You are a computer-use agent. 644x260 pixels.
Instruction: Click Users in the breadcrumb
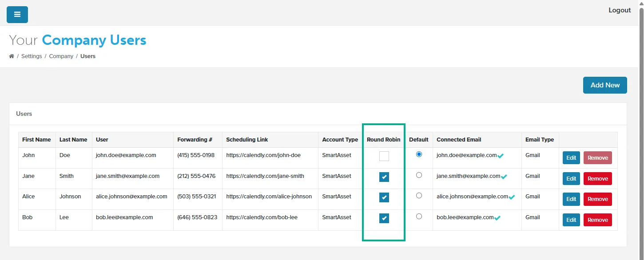tap(88, 56)
